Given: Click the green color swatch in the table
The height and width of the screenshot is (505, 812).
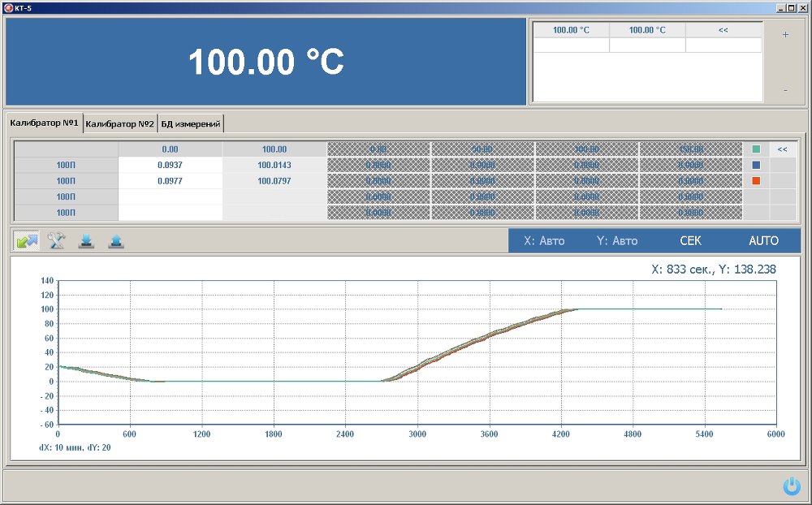Looking at the screenshot, I should pyautogui.click(x=756, y=149).
